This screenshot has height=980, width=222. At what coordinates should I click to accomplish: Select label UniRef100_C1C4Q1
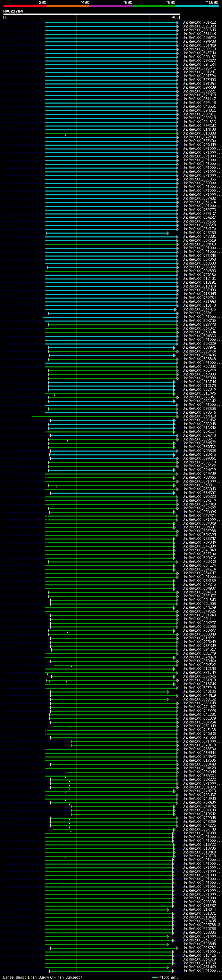(199, 278)
